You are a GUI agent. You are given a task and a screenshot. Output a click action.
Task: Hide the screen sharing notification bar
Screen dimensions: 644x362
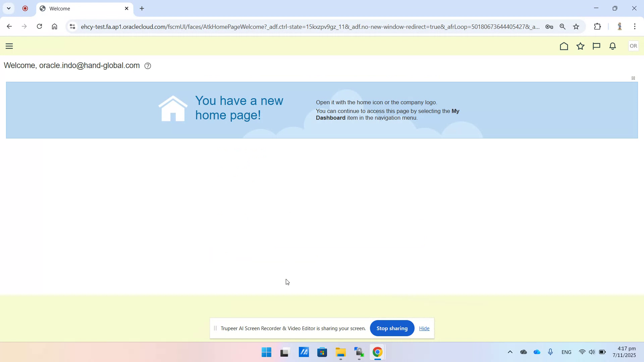coord(424,328)
